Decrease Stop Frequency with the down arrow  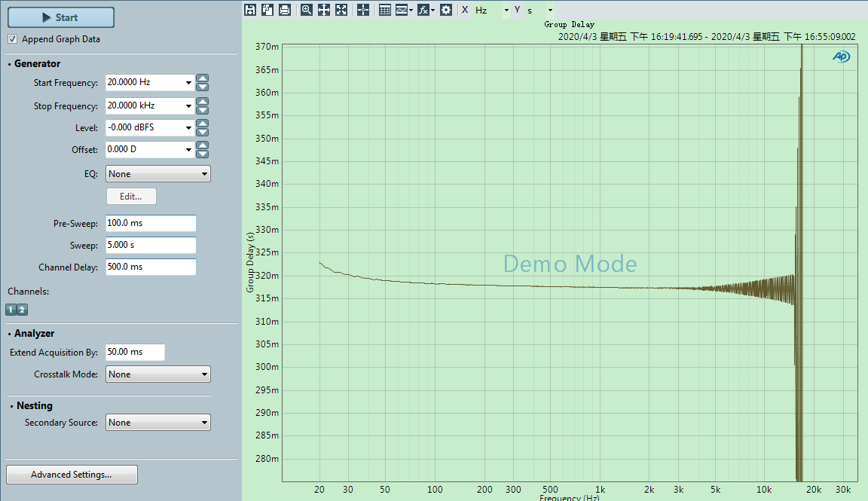click(x=203, y=109)
